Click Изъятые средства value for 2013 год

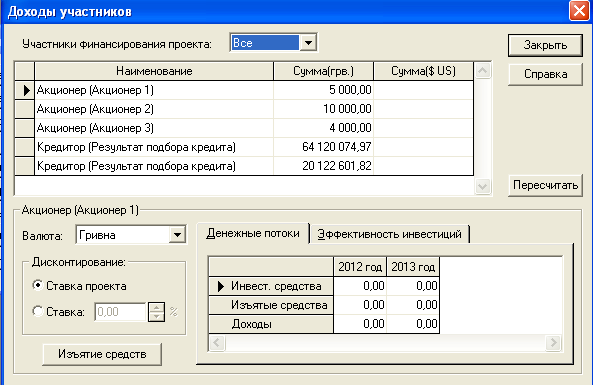click(x=413, y=305)
